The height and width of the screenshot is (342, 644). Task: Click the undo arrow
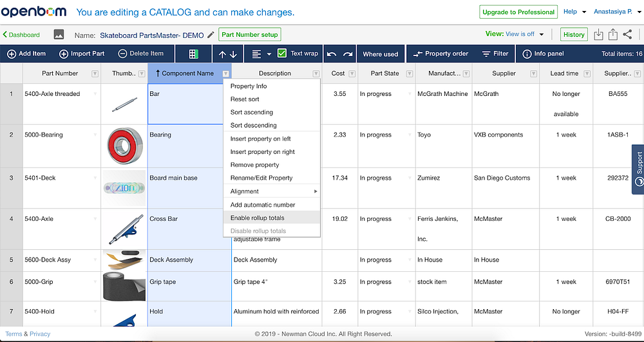coord(332,54)
